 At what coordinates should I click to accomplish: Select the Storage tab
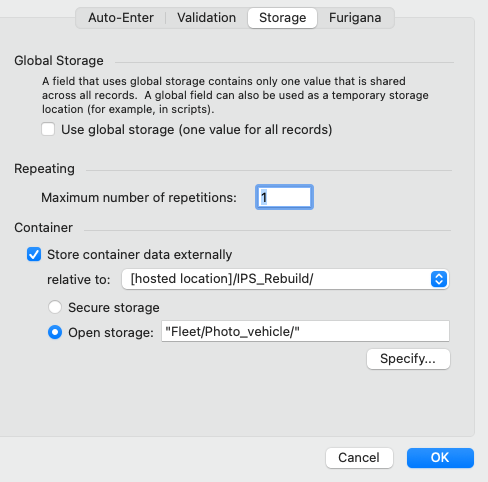[x=282, y=18]
